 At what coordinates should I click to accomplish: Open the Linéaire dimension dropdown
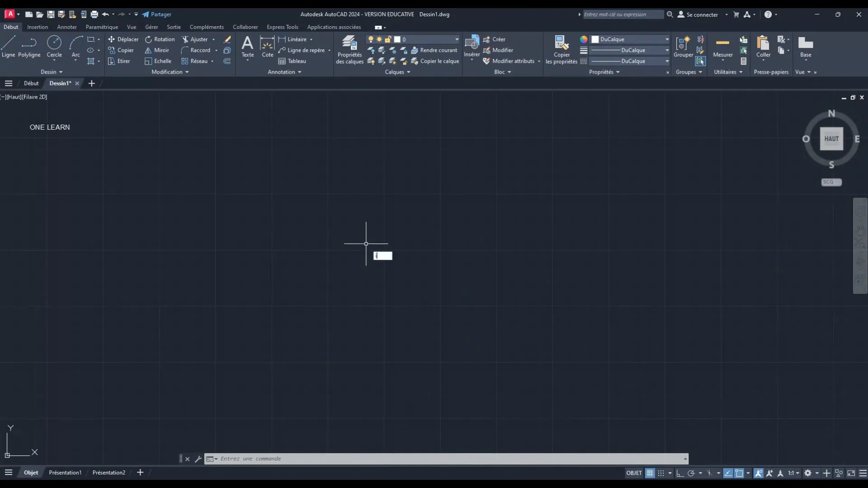[x=311, y=39]
